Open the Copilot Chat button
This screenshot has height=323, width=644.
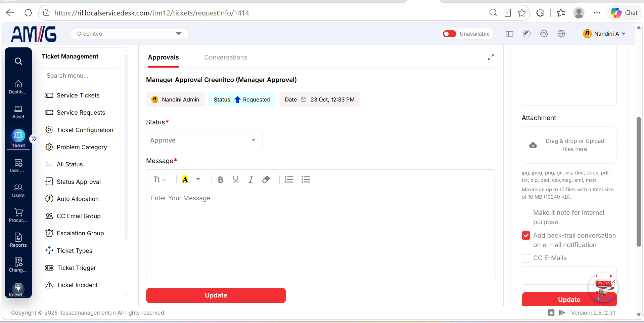pos(625,13)
